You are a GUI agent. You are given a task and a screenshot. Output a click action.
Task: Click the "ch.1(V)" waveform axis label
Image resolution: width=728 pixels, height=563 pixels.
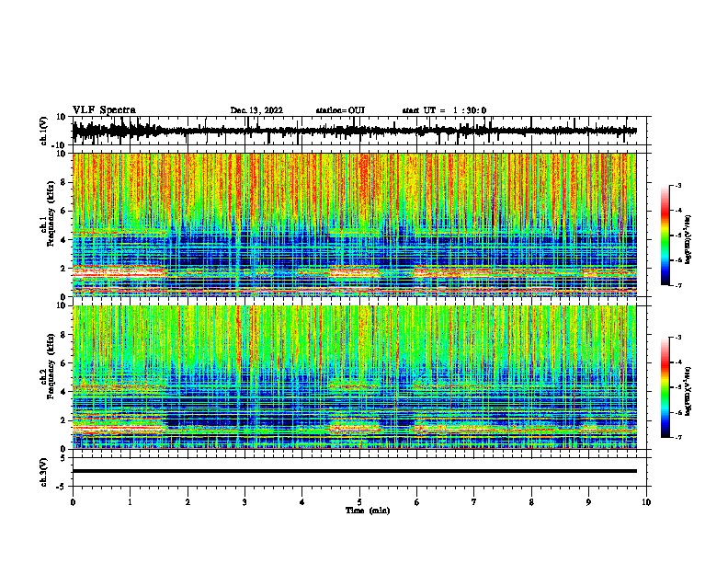pyautogui.click(x=44, y=131)
